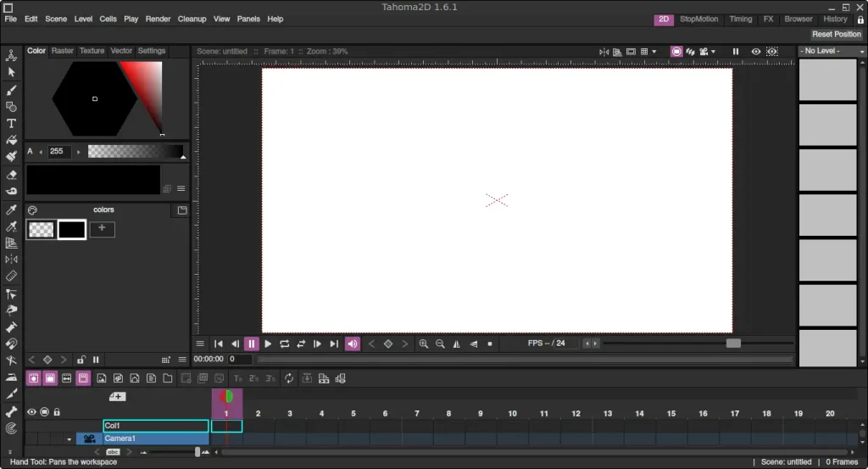Select the Eraser tool
The image size is (868, 469).
11,175
